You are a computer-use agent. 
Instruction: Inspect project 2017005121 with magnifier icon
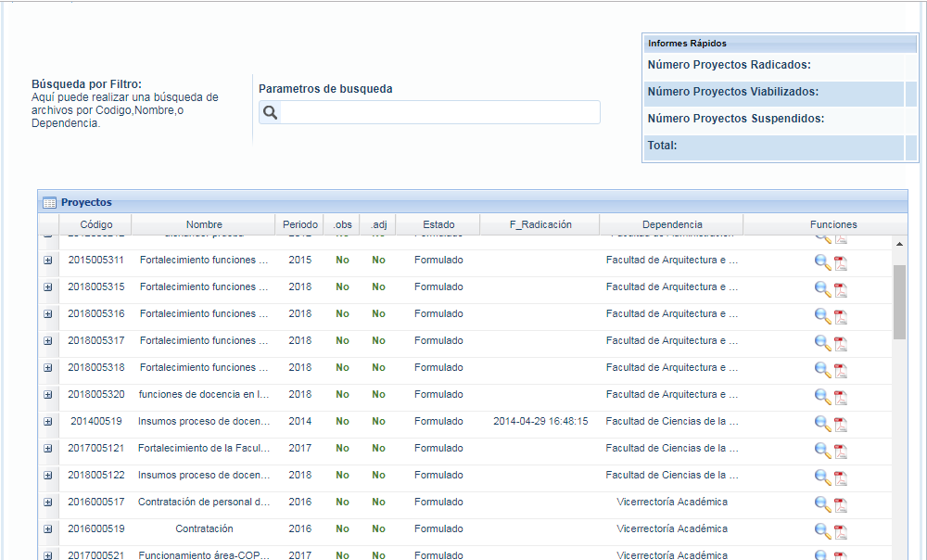tap(821, 450)
